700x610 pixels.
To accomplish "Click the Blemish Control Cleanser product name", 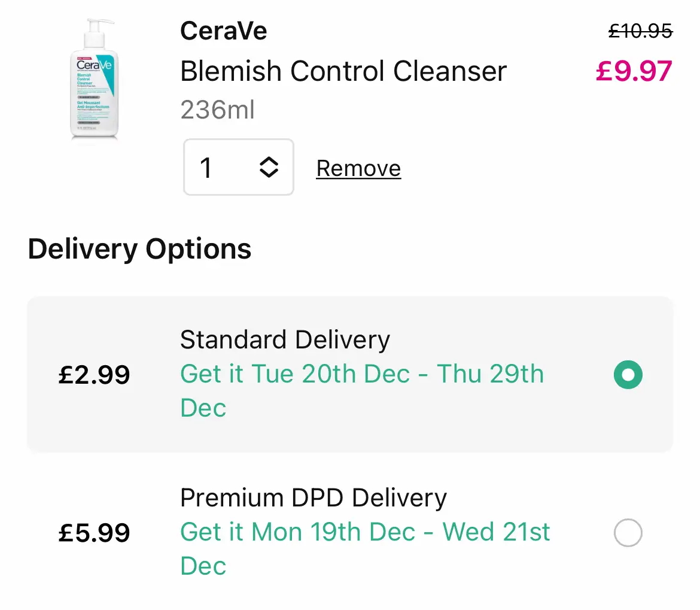I will [343, 71].
